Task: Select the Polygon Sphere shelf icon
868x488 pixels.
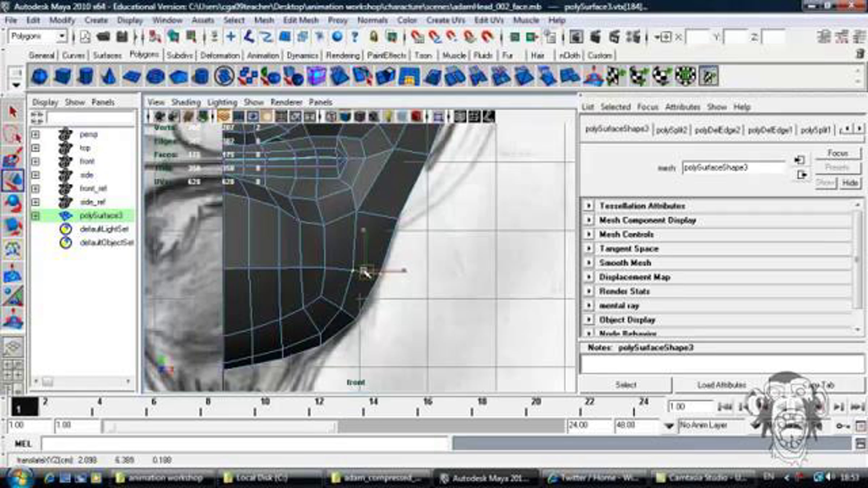Action: click(x=39, y=76)
